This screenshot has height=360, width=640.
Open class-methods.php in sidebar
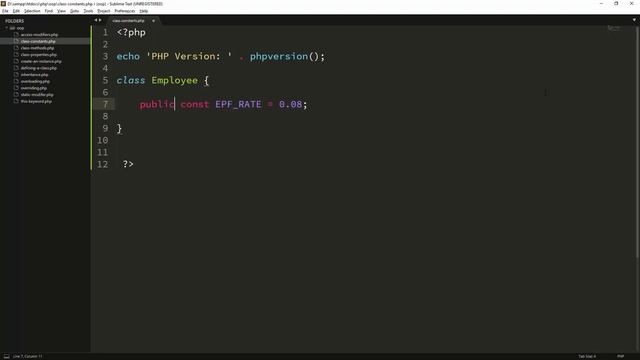37,48
